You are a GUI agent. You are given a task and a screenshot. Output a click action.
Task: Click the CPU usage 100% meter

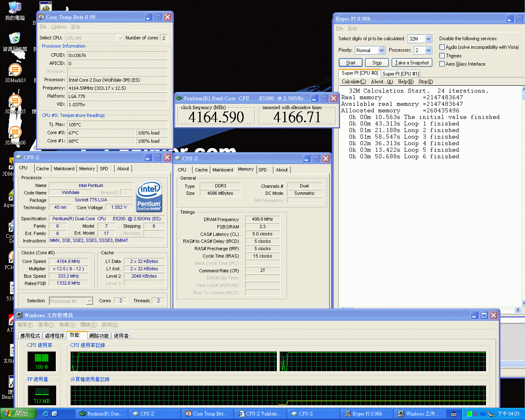coord(41,361)
